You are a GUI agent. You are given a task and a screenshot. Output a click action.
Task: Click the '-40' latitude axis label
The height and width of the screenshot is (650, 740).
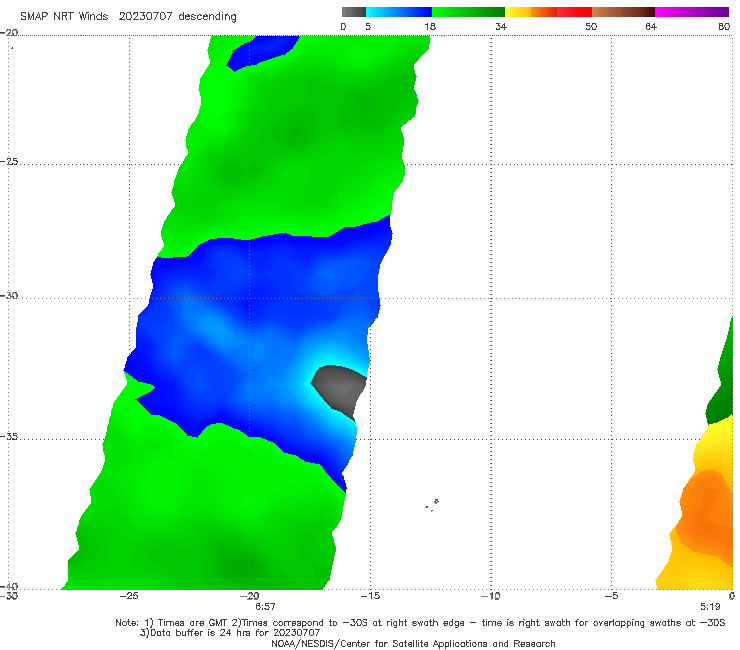click(x=9, y=586)
